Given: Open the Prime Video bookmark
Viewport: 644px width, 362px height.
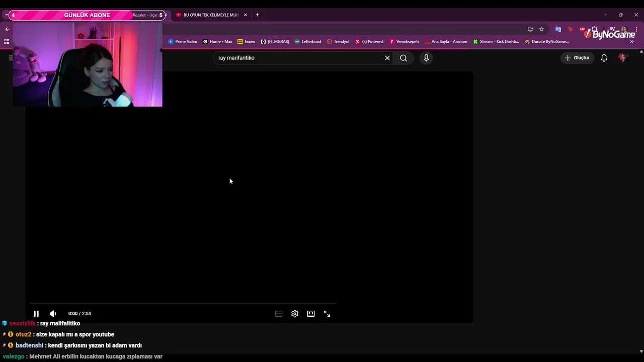Looking at the screenshot, I should (183, 42).
